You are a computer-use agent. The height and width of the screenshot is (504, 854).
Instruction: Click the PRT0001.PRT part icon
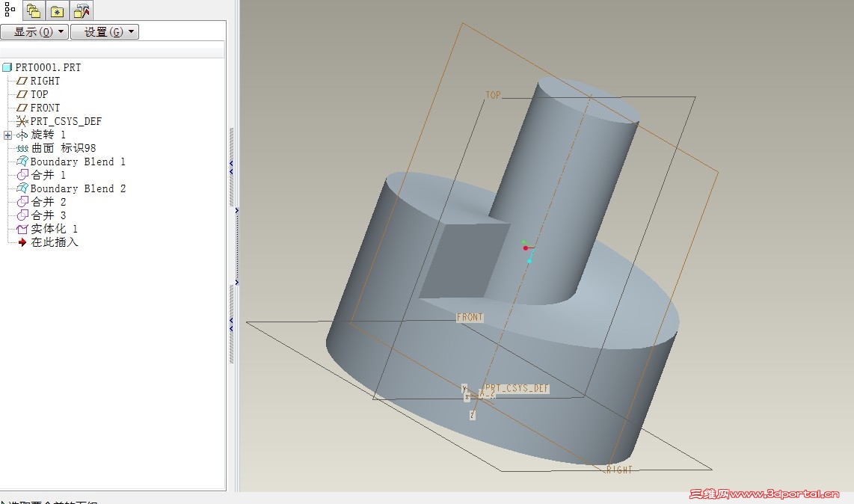click(7, 67)
